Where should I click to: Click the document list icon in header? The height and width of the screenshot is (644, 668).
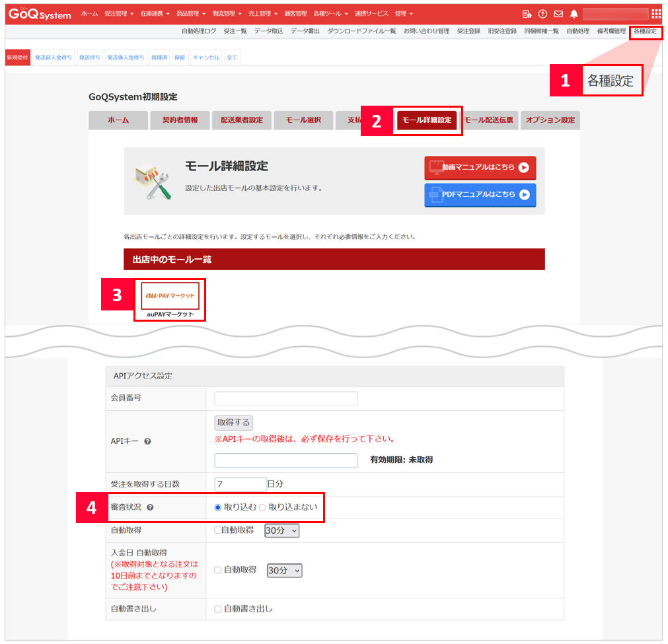click(527, 14)
